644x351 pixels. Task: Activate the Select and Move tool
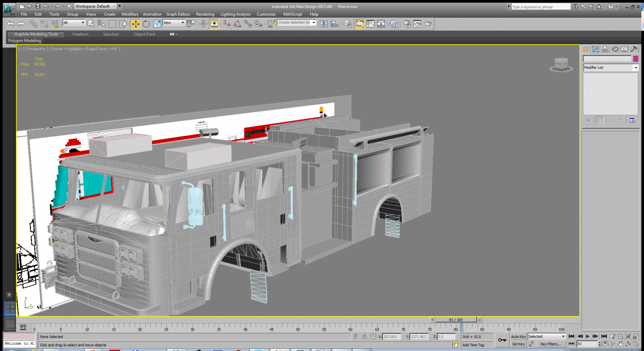(136, 24)
